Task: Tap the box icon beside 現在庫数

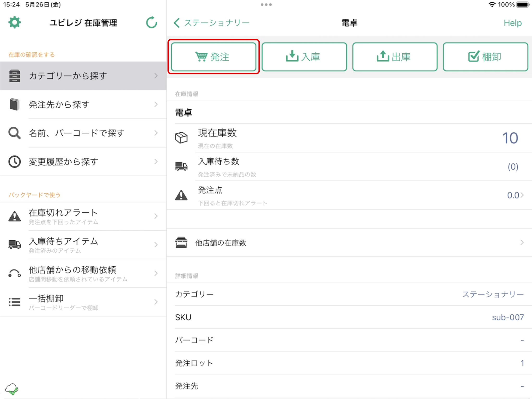Action: pos(181,138)
